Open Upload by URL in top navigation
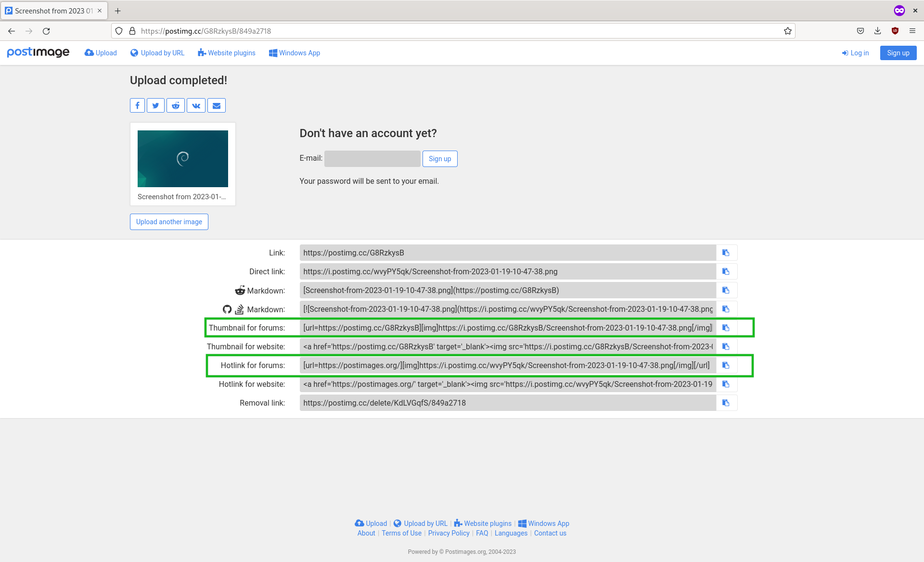The image size is (924, 562). point(157,53)
